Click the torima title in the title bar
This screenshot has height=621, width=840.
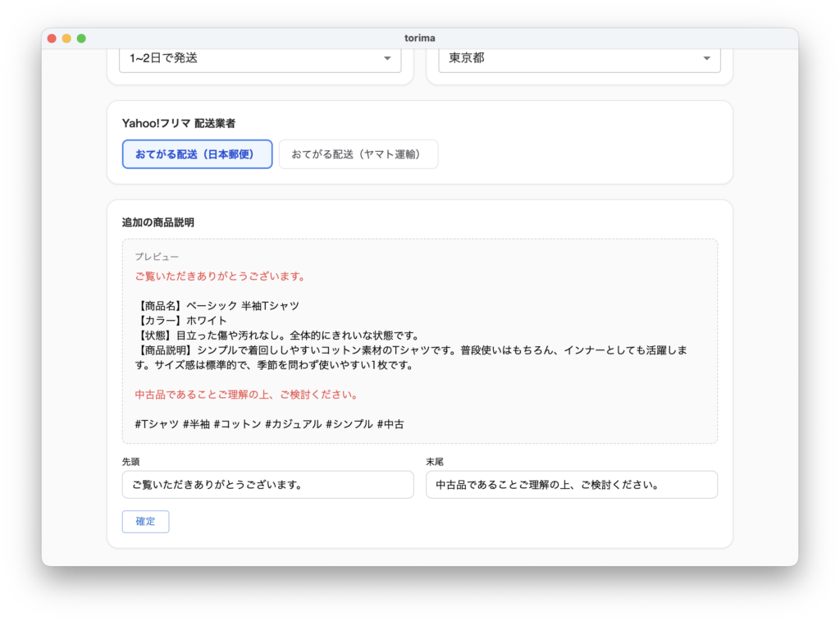420,39
